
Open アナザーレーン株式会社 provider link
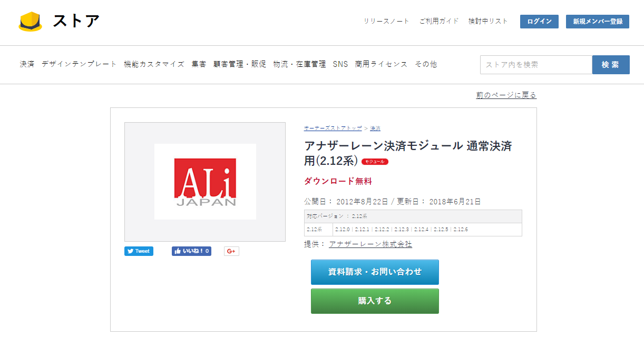370,244
